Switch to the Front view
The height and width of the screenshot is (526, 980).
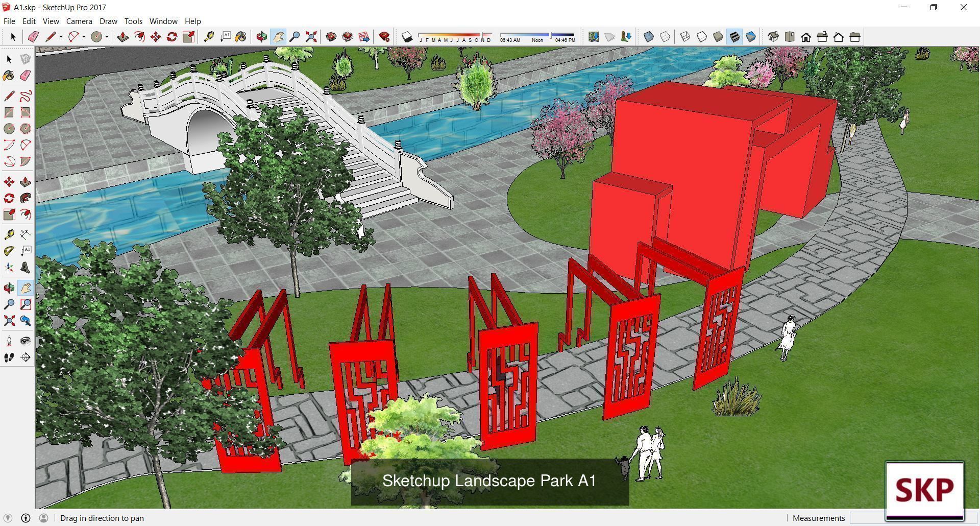(806, 37)
